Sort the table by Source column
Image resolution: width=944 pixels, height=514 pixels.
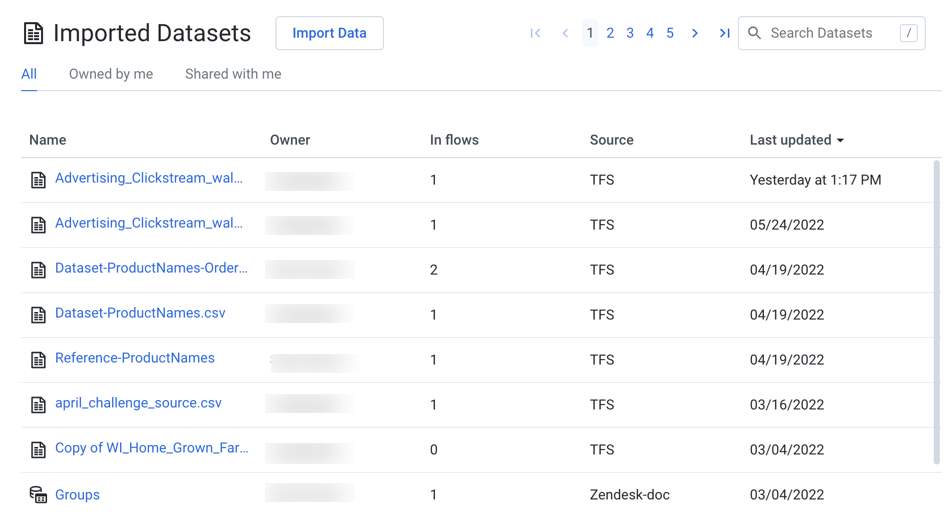[611, 140]
